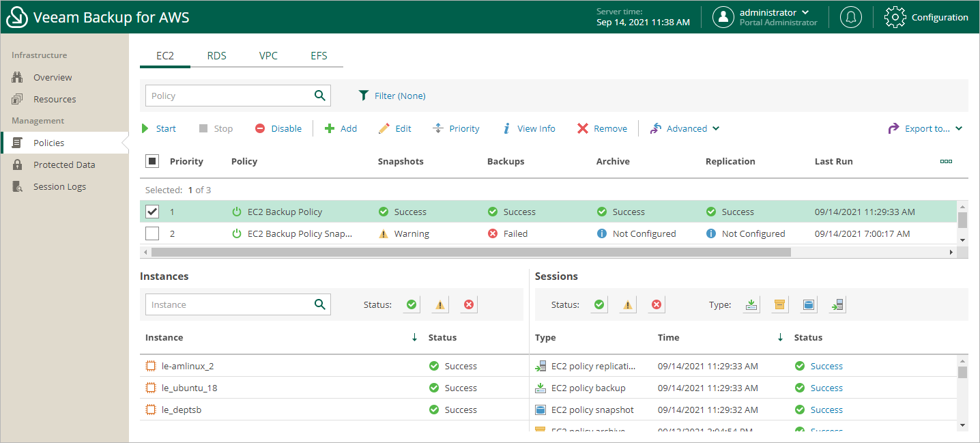Viewport: 980px width, 443px height.
Task: Open Policies in the sidebar
Action: (x=64, y=143)
